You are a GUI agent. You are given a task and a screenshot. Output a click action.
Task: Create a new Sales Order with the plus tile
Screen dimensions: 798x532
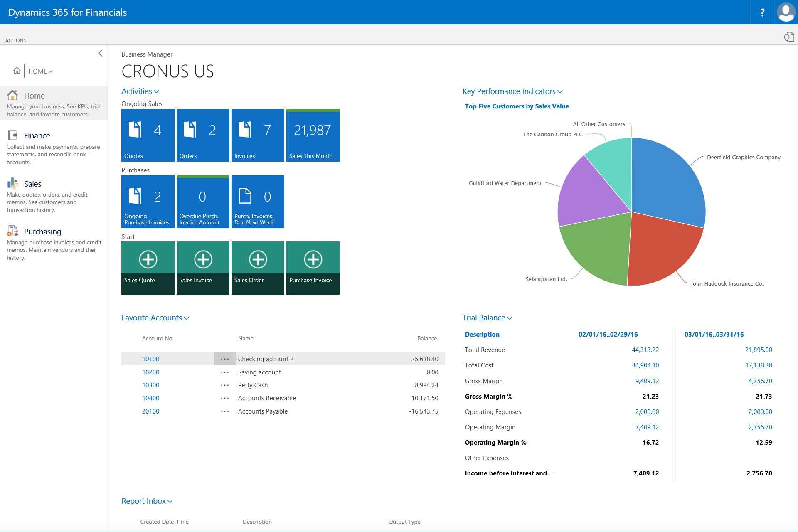tap(258, 268)
